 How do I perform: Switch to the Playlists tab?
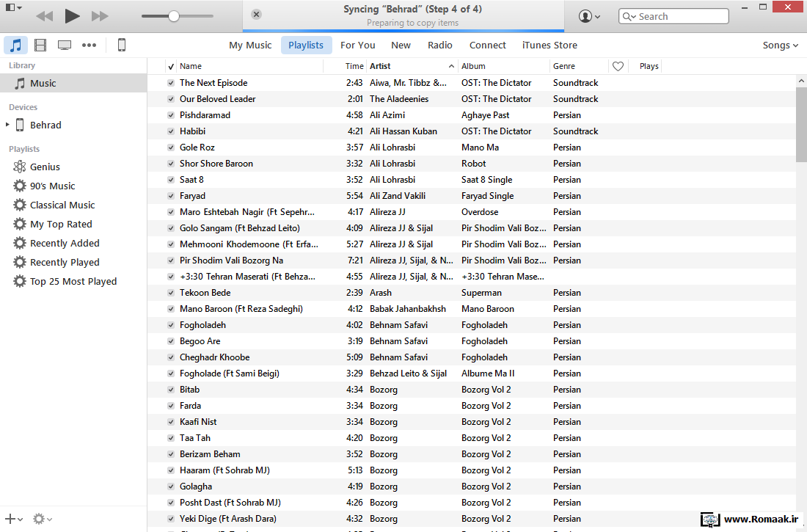tap(306, 45)
